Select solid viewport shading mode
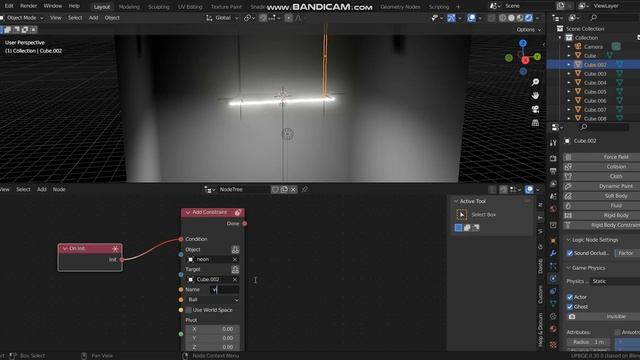 [x=511, y=18]
